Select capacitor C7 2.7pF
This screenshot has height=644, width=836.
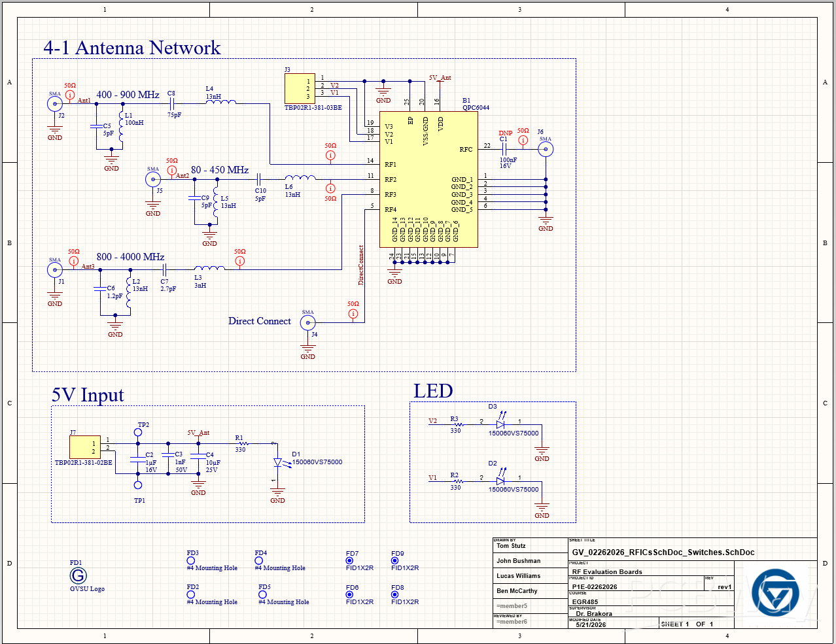(x=165, y=269)
